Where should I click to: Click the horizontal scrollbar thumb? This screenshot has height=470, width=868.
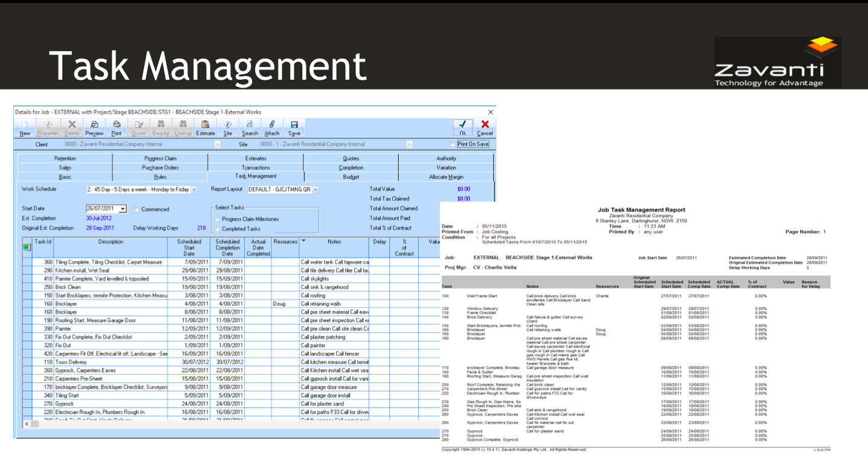coord(35,424)
